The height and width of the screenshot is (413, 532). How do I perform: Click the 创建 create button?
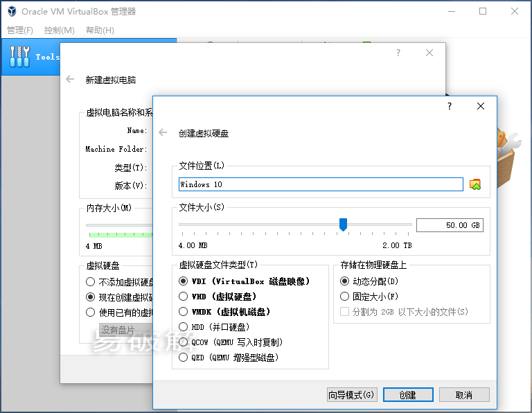408,395
